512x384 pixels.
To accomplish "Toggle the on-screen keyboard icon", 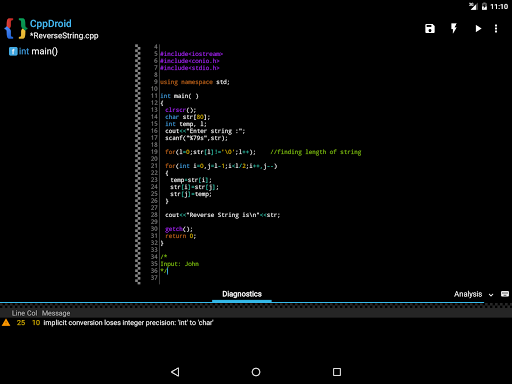I will click(505, 294).
